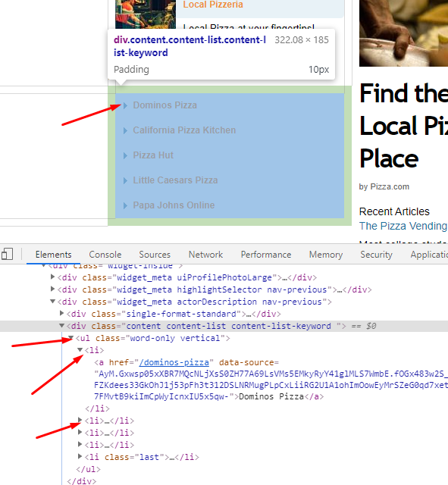The width and height of the screenshot is (448, 485).
Task: Click the Pizza Hut link
Action: click(x=153, y=155)
